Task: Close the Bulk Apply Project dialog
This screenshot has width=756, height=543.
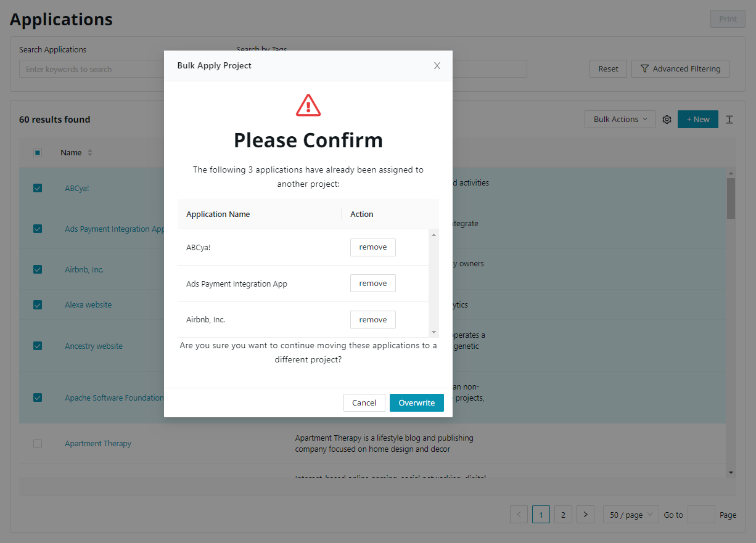Action: (x=437, y=66)
